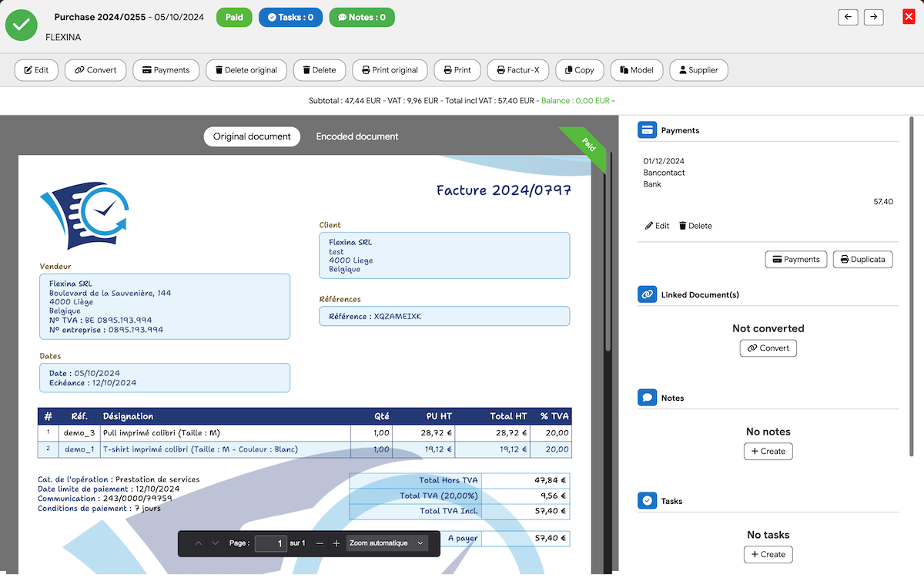
Task: Click the PDF page number field
Action: pos(271,543)
